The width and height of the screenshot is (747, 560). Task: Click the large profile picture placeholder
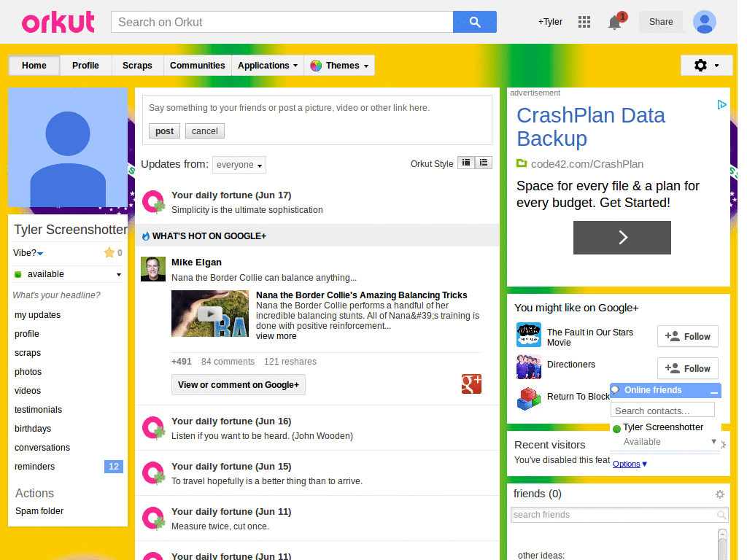[68, 147]
